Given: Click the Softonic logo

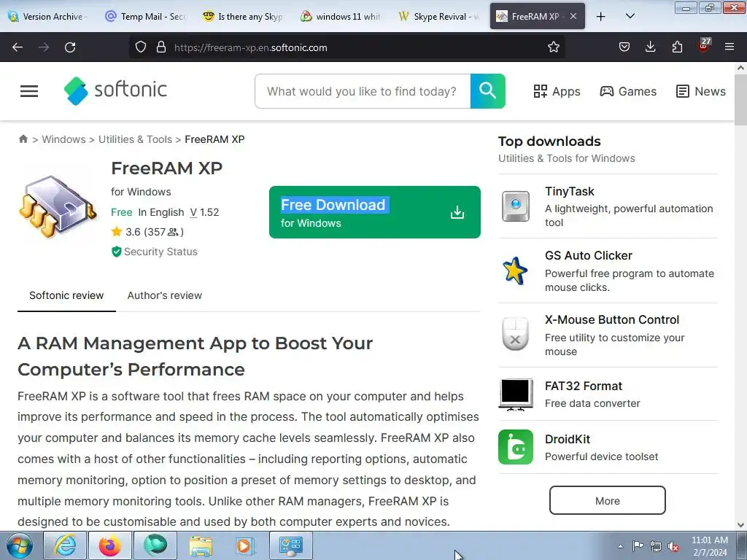Looking at the screenshot, I should (x=115, y=90).
